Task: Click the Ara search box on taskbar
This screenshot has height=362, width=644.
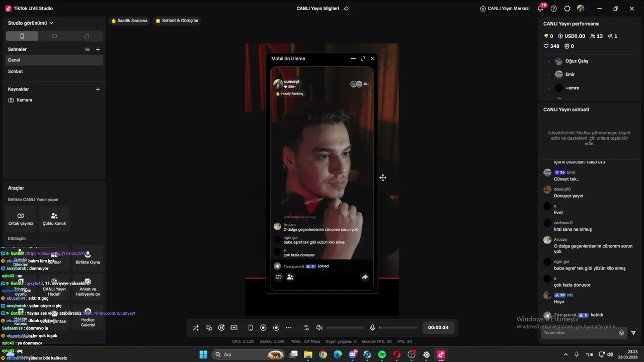Action: 249,354
